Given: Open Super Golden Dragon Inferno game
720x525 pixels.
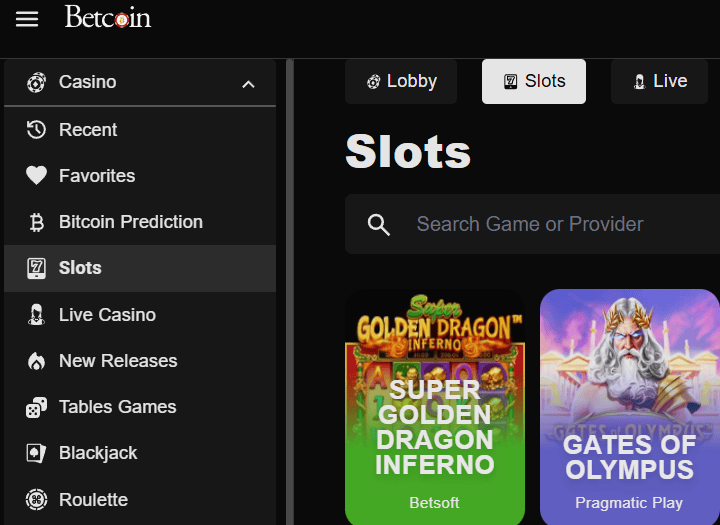Looking at the screenshot, I should click(435, 407).
